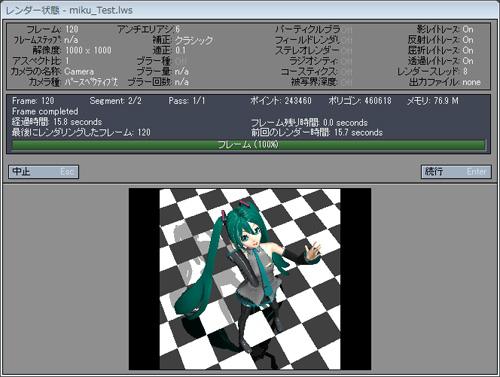The image size is (500, 377).
Task: Click the 'アンチエリアシング: 6' text
Action: [x=149, y=29]
